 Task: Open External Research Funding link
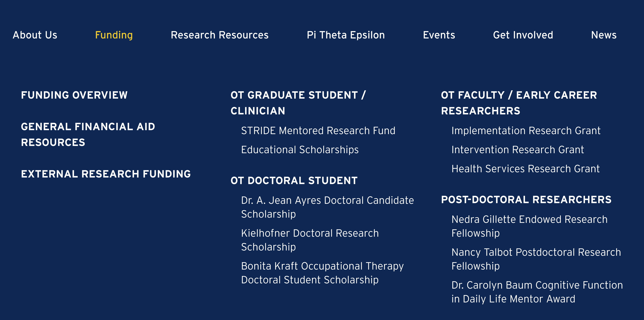tap(106, 174)
